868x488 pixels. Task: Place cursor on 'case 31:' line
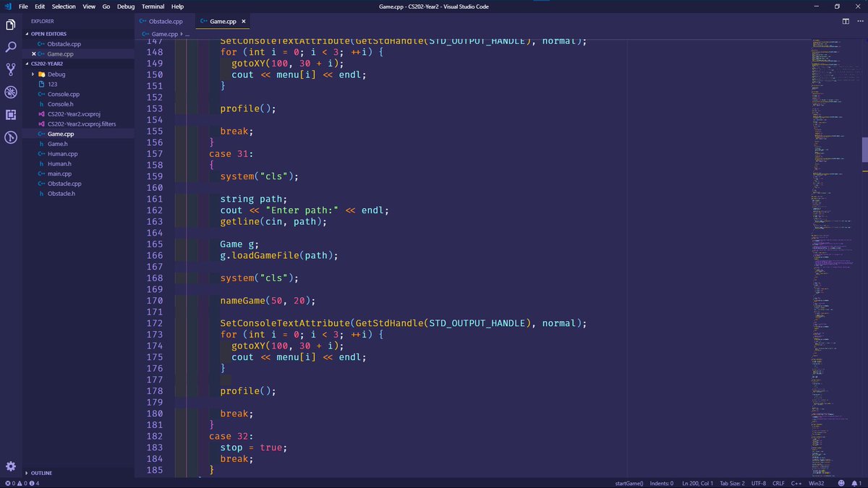pyautogui.click(x=231, y=154)
